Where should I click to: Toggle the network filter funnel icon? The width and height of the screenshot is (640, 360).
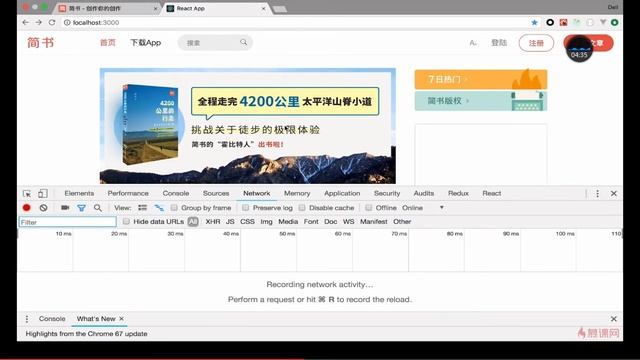coord(82,208)
